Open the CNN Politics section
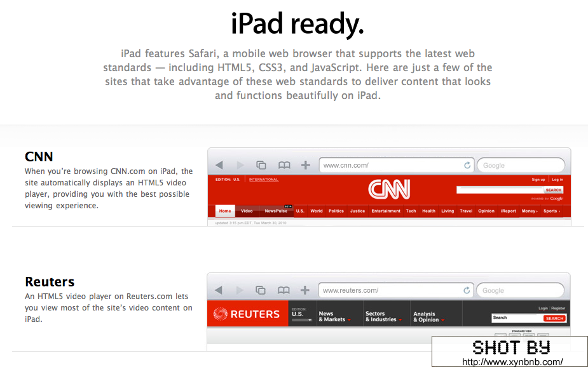The height and width of the screenshot is (367, 588). pyautogui.click(x=336, y=211)
